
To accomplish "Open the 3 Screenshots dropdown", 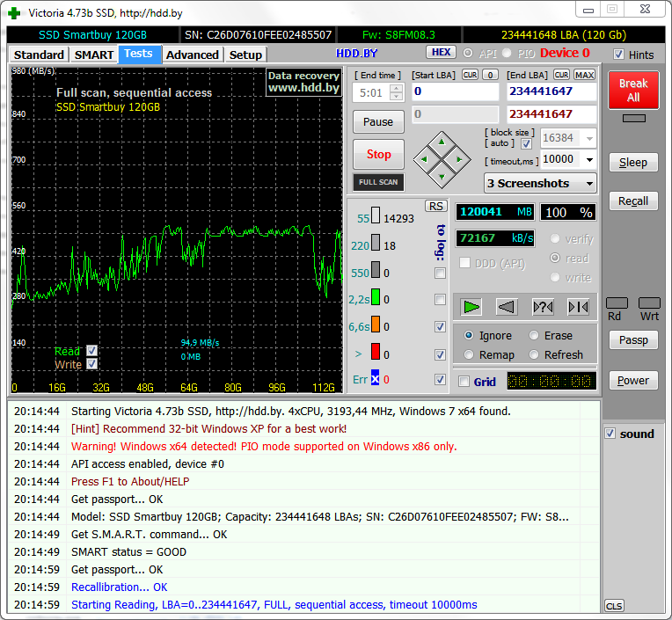I will [x=540, y=183].
